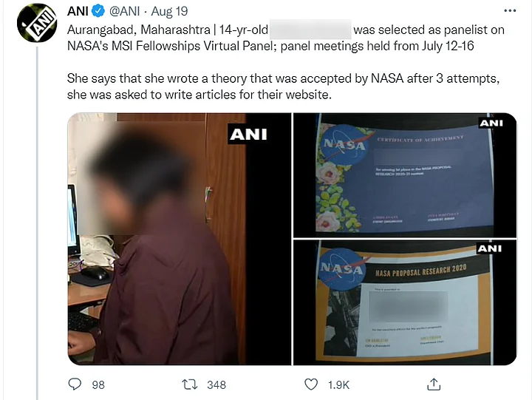532x400 pixels.
Task: Open the NASA Proposal Research 2020 image
Action: 405,302
